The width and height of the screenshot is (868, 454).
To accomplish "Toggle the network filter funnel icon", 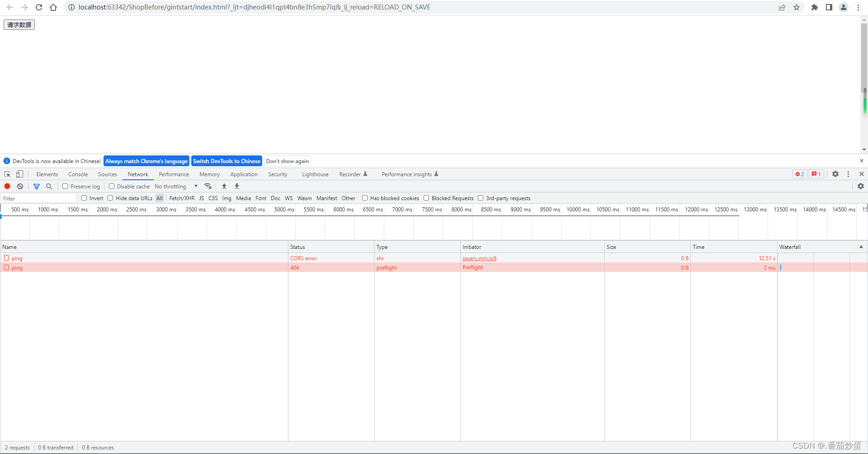I will point(37,186).
